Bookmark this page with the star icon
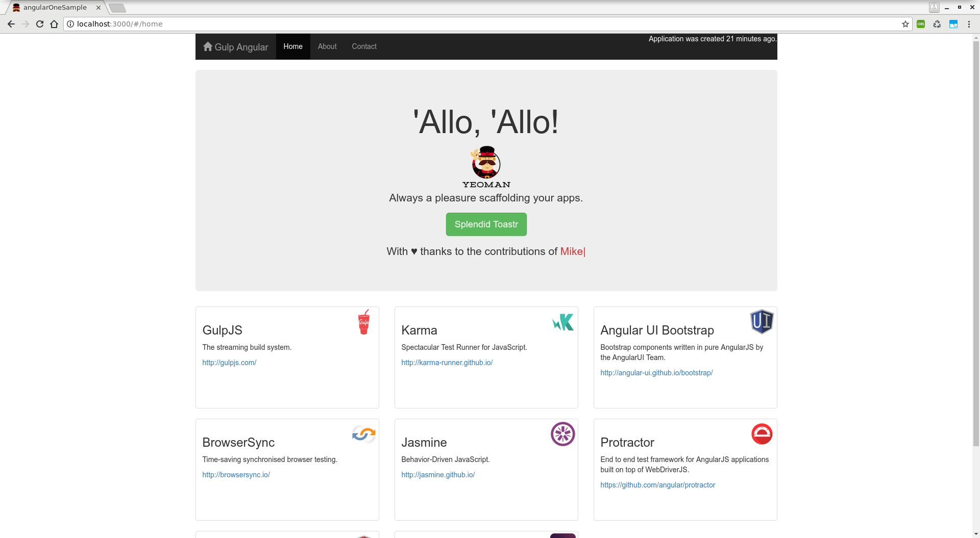The width and height of the screenshot is (980, 538). coord(905,24)
